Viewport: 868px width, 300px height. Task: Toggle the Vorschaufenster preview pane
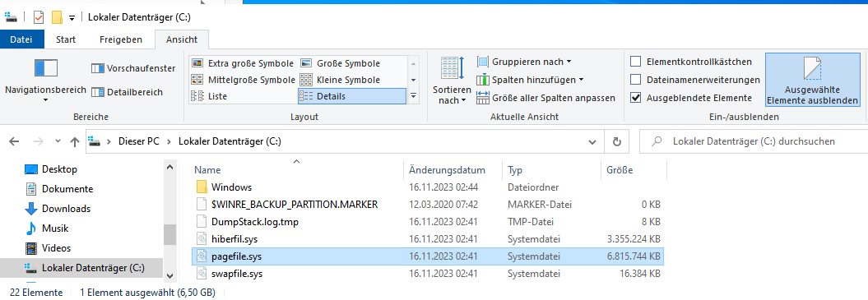[133, 68]
